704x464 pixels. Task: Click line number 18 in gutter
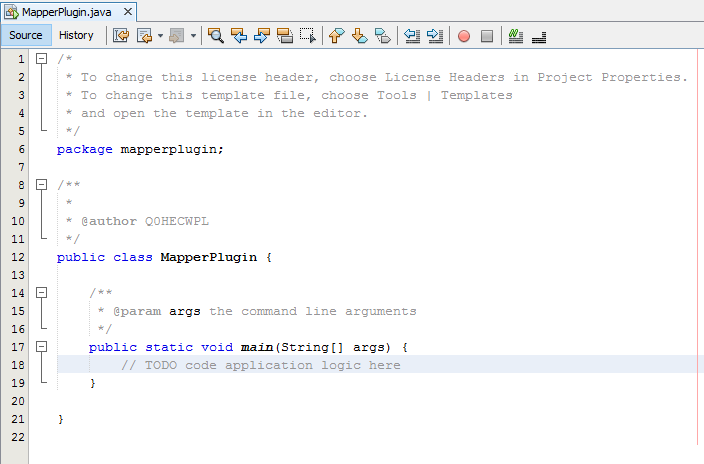[18, 365]
